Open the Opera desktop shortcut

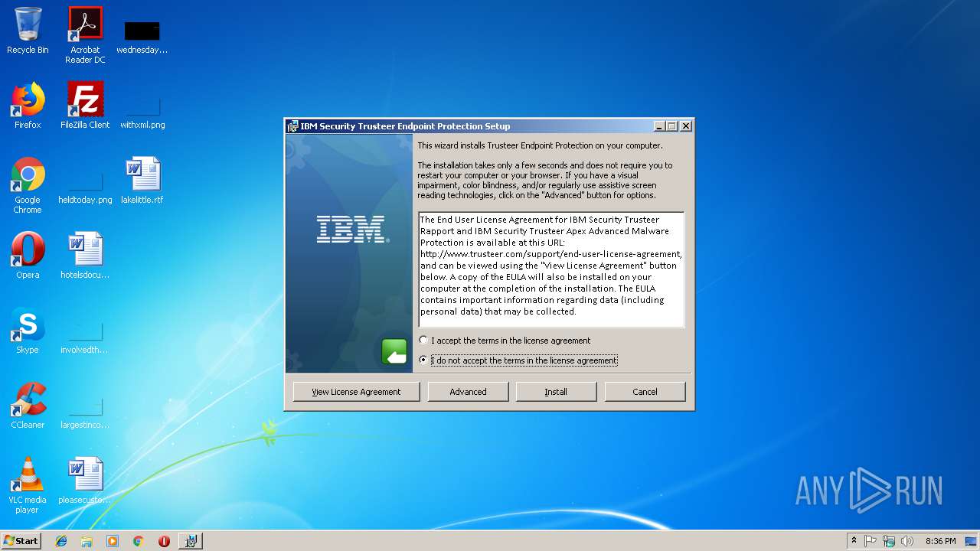coord(28,256)
